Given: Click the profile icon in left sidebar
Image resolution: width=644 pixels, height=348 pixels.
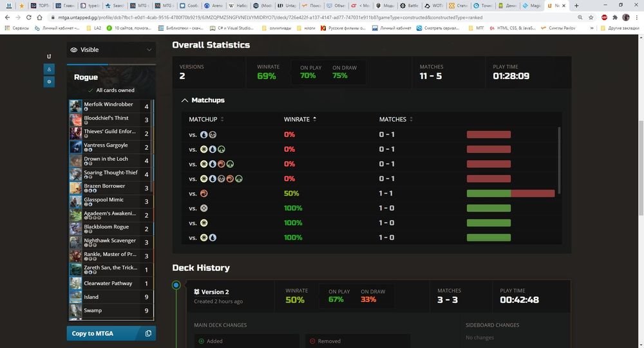Looking at the screenshot, I should click(49, 69).
